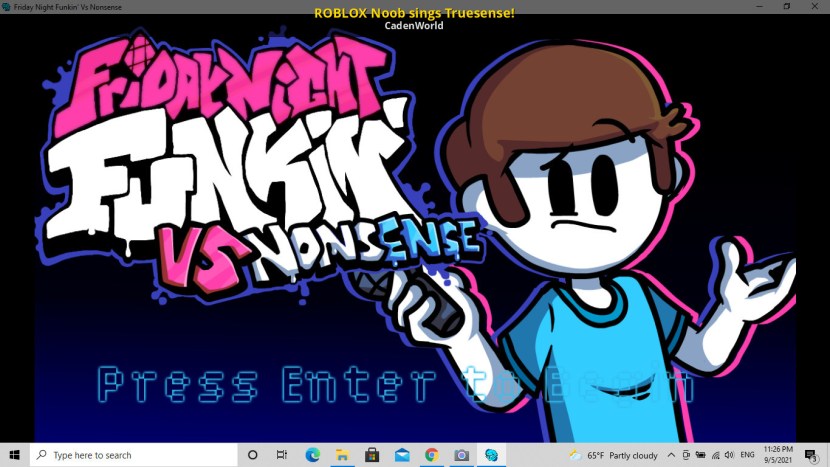Expand the hidden system tray icons
Screen dimensions: 830x467
[x=673, y=455]
